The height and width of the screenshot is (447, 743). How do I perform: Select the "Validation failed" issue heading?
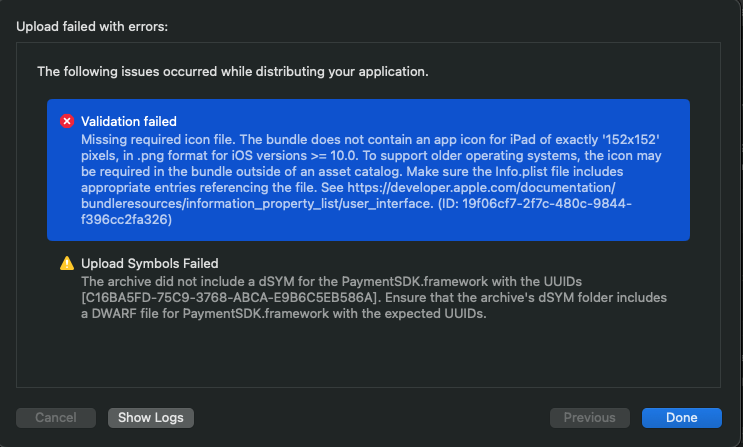click(129, 121)
